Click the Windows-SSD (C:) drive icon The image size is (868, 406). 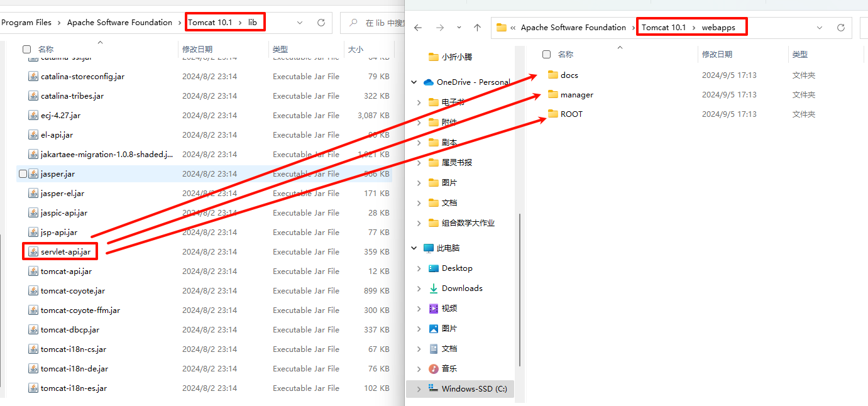coord(433,388)
